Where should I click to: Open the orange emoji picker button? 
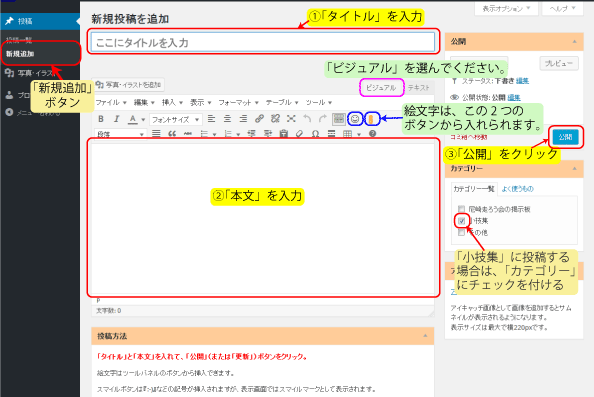[x=372, y=119]
